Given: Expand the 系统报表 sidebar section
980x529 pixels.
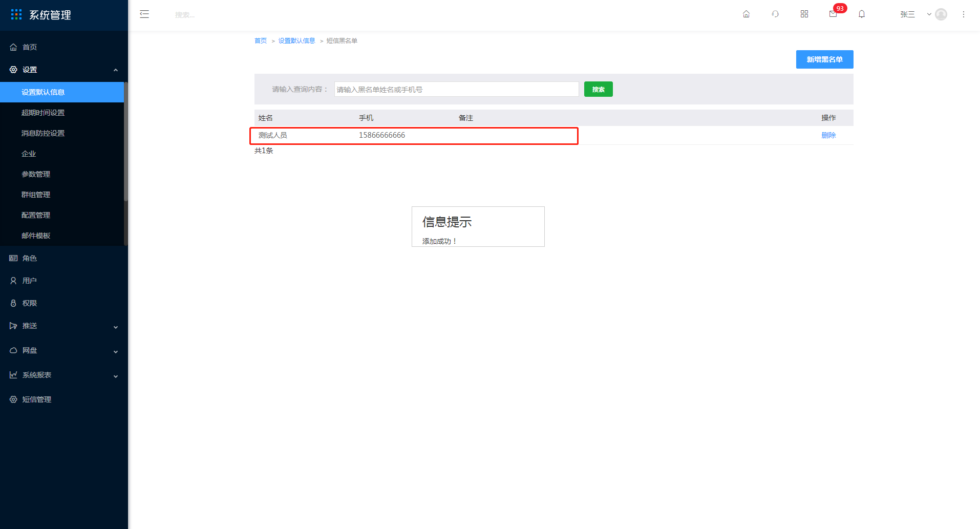Looking at the screenshot, I should 64,375.
